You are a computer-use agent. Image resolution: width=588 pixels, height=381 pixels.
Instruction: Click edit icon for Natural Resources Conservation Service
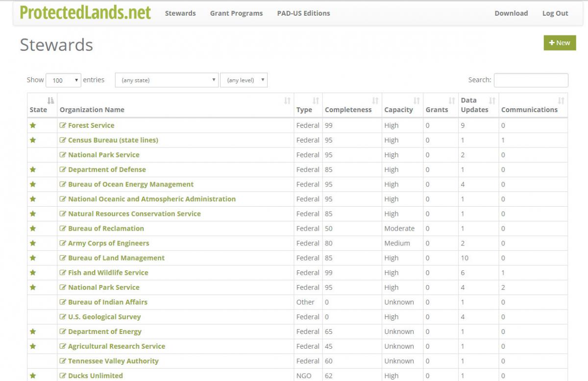click(x=63, y=214)
